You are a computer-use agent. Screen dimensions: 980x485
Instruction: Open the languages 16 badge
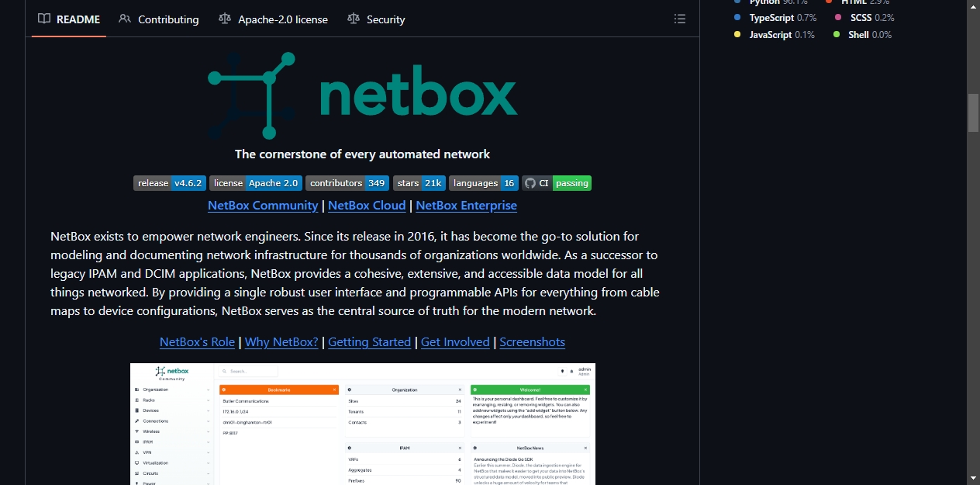(484, 183)
